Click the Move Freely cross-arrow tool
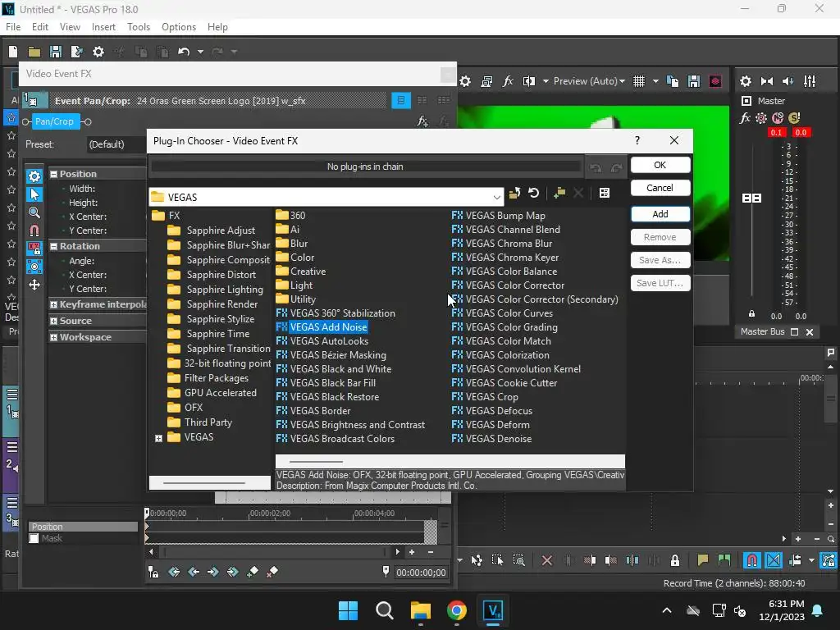Screen dimensions: 840x630 34,285
